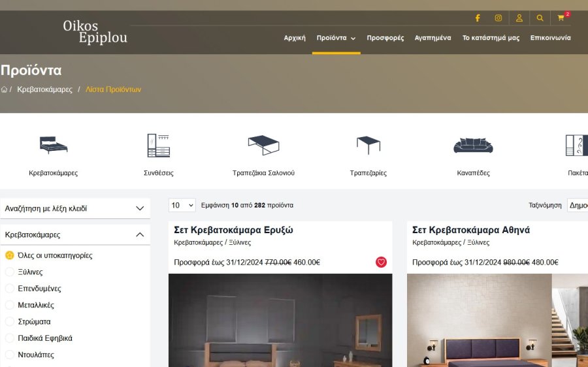Click the Προϊόντα page heading

tap(31, 71)
